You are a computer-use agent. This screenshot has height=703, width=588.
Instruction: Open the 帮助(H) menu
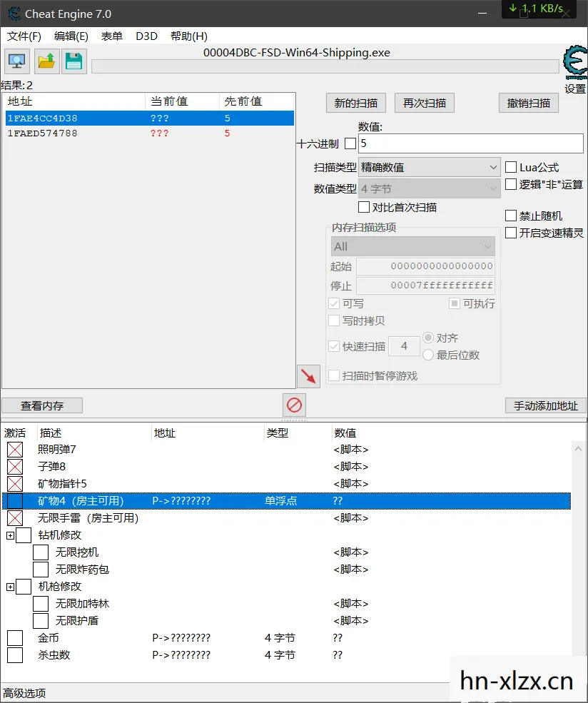pos(188,36)
